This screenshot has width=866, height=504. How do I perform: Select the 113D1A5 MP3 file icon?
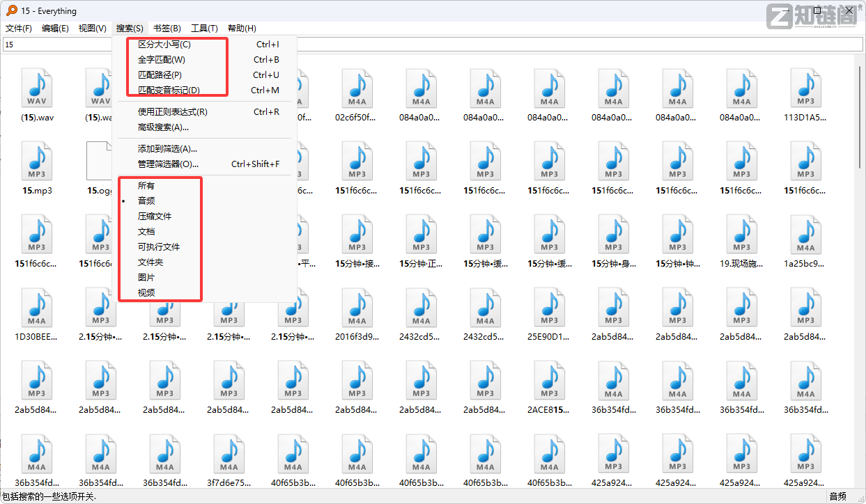(806, 88)
